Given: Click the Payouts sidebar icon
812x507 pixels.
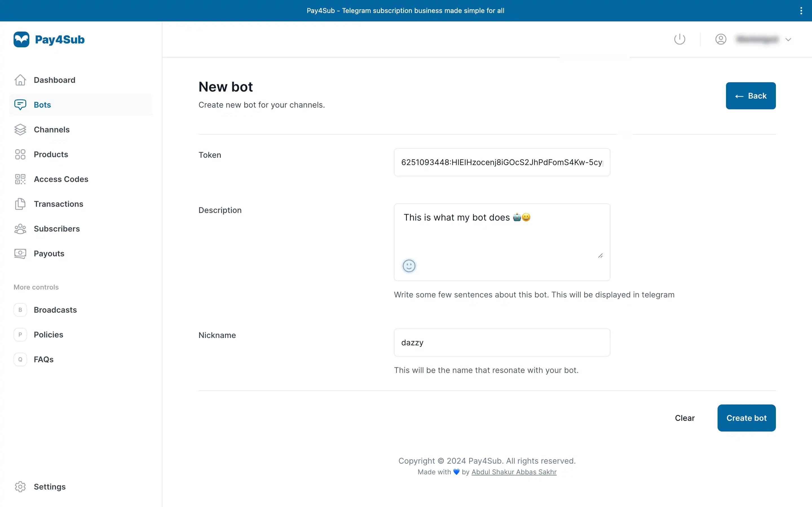Looking at the screenshot, I should 20,253.
